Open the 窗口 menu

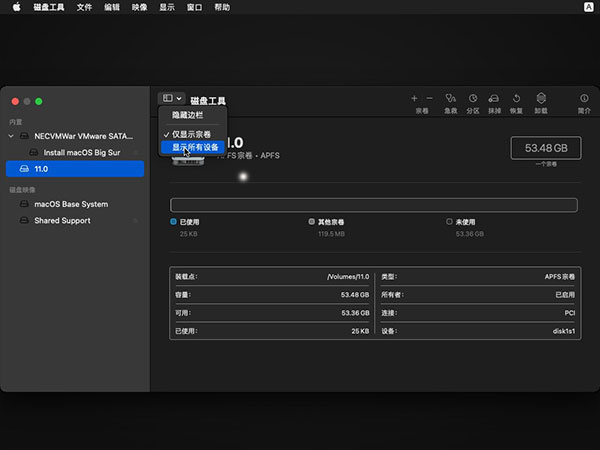[x=194, y=7]
